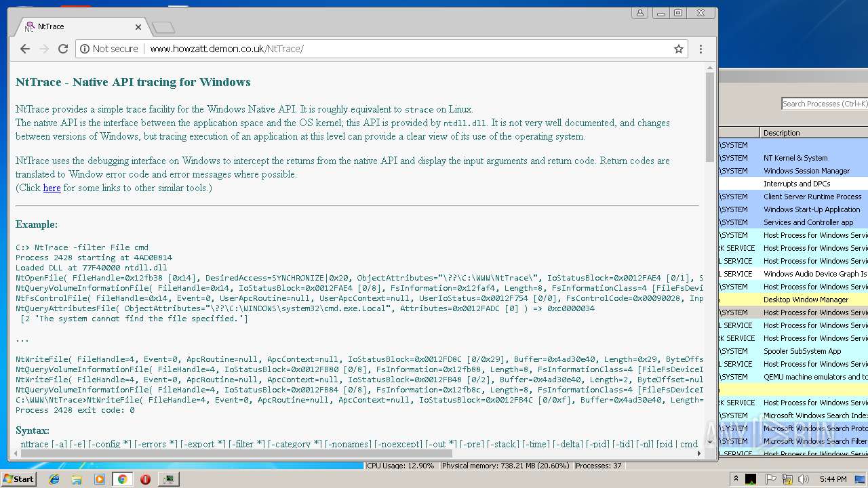Click 'C:> NtTrace -filter File cmd' line

click(82, 247)
